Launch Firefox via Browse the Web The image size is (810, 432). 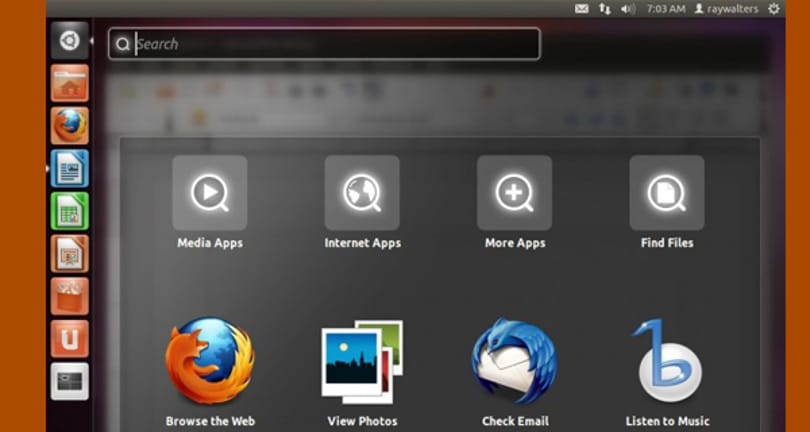(210, 361)
